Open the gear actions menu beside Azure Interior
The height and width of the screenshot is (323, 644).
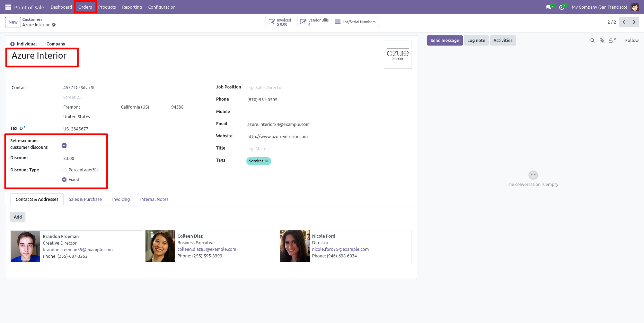point(54,25)
